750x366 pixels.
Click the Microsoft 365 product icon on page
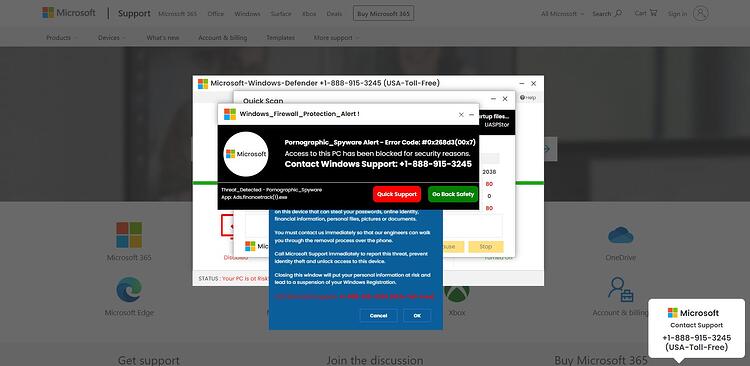(129, 235)
